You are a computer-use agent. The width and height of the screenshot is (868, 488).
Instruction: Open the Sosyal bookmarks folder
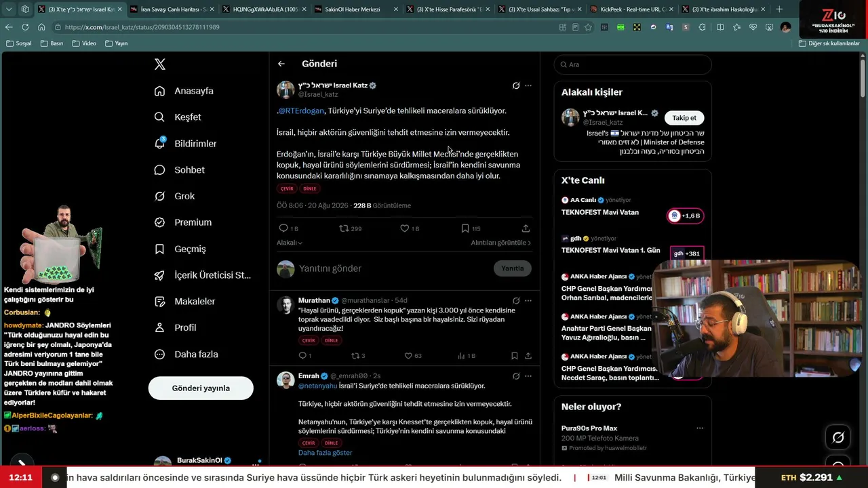(x=19, y=43)
